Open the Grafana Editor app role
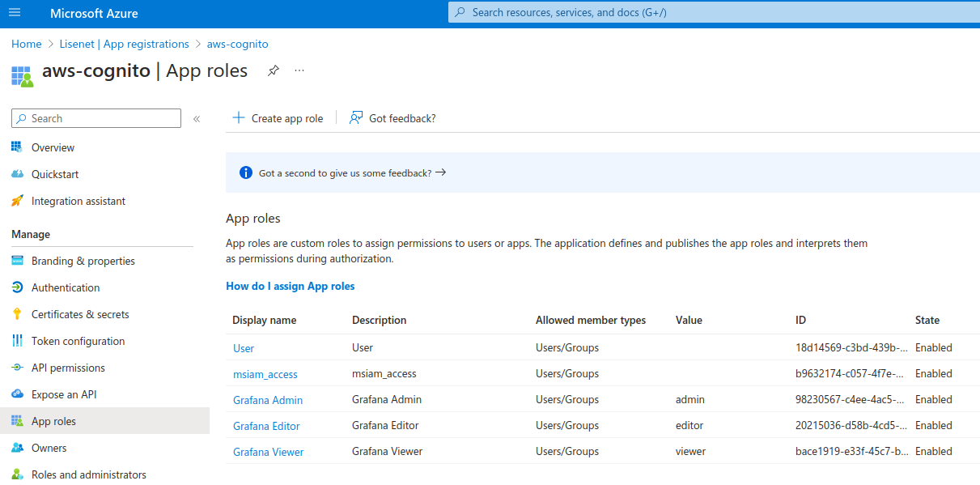The image size is (980, 485). coord(266,426)
